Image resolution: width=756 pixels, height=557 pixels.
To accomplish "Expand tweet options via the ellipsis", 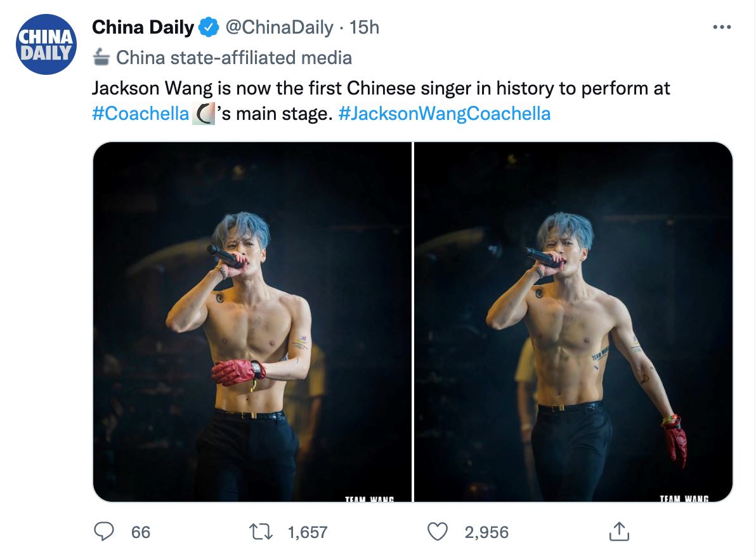I will coord(720,25).
